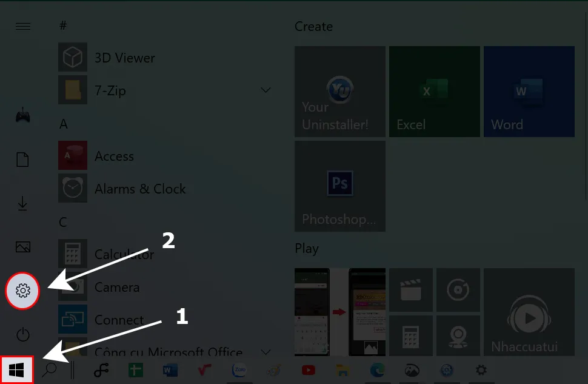Image resolution: width=588 pixels, height=384 pixels.
Task: Open the Photoshop tile
Action: 339,186
